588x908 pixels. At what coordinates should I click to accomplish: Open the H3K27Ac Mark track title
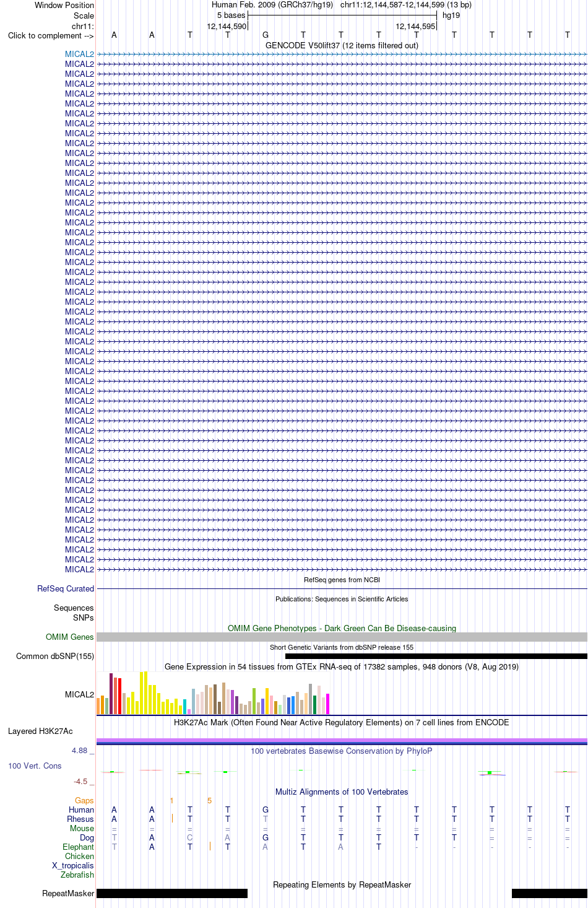pyautogui.click(x=342, y=722)
